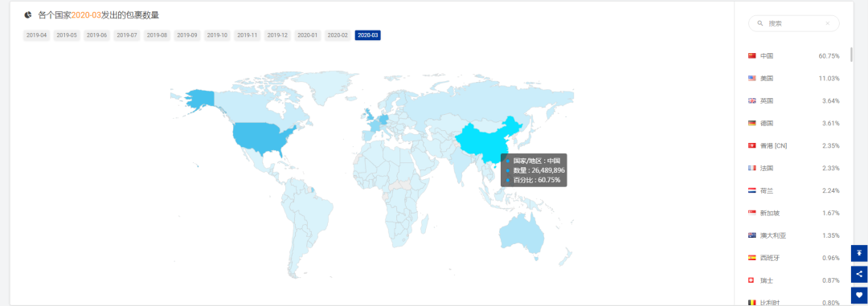Image resolution: width=868 pixels, height=306 pixels.
Task: Switch to the 2019-08 month tab
Action: pos(158,35)
